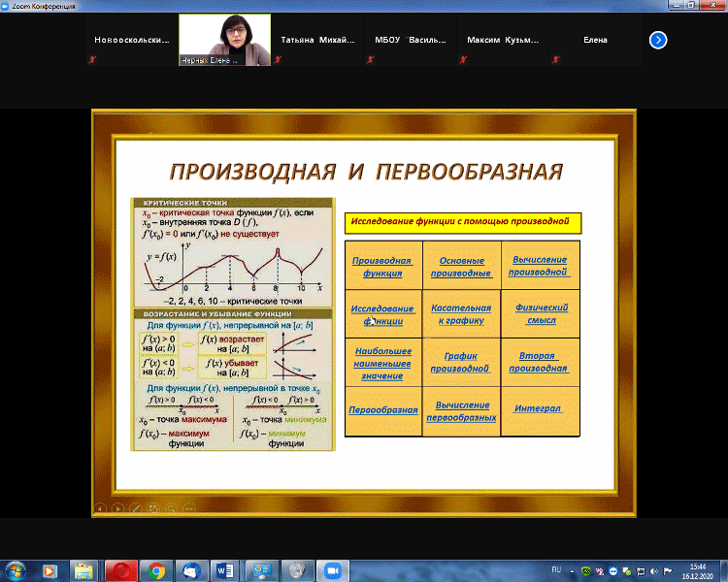Select the pen tool in slideshow controls
This screenshot has height=582, width=728.
click(136, 506)
